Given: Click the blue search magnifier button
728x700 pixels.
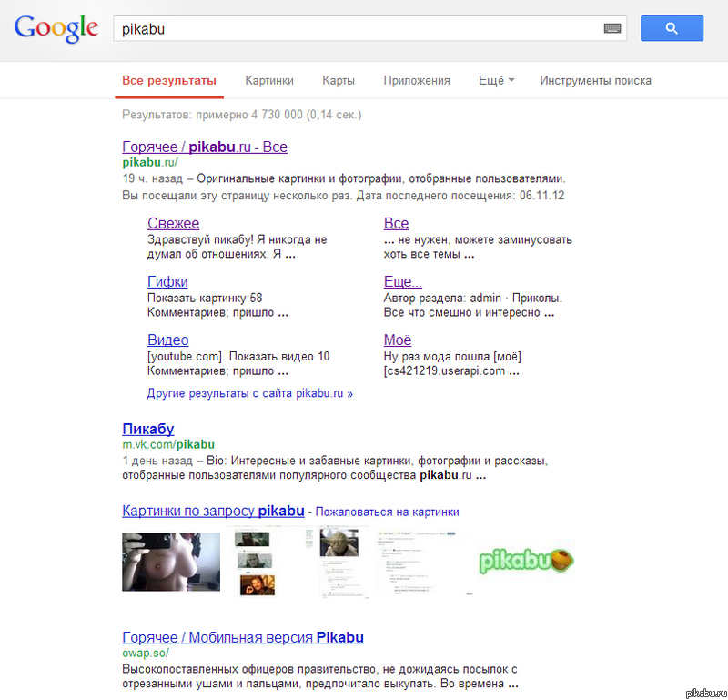Looking at the screenshot, I should coord(672,28).
